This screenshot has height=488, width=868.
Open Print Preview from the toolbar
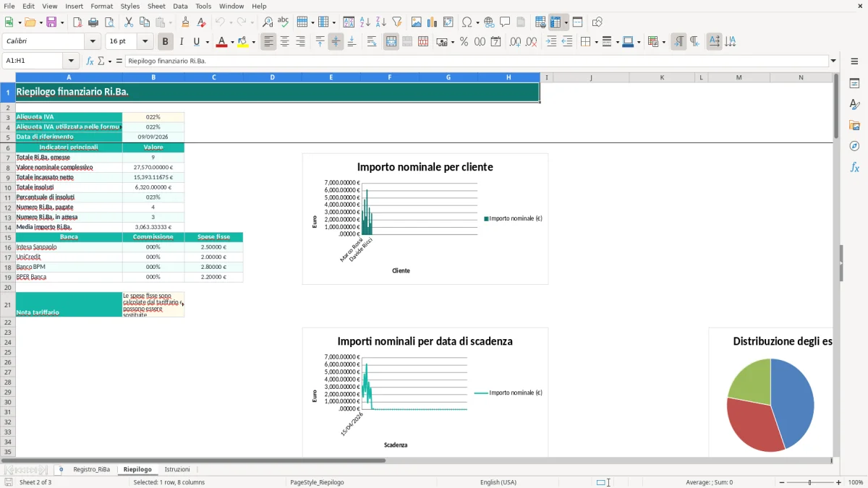(x=109, y=22)
